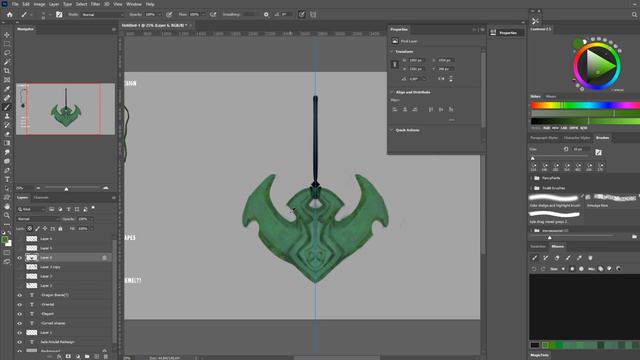This screenshot has width=640, height=360.
Task: Hide the Curved shapes text layer
Action: click(x=19, y=323)
